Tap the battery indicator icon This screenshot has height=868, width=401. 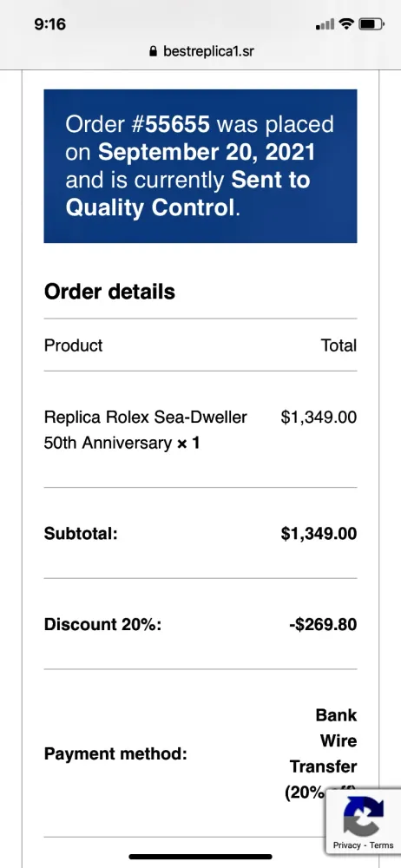tap(371, 23)
